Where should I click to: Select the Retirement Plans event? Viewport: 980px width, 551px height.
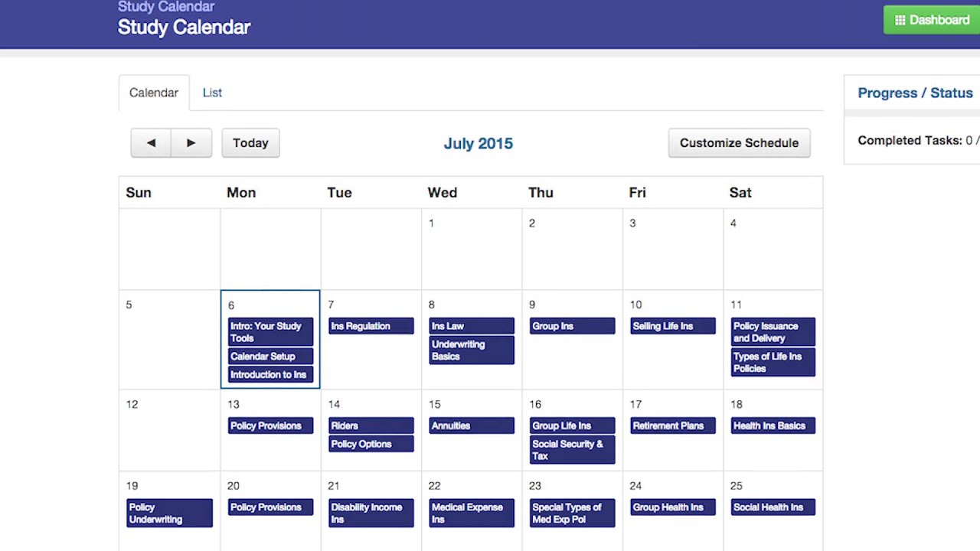[x=672, y=426]
